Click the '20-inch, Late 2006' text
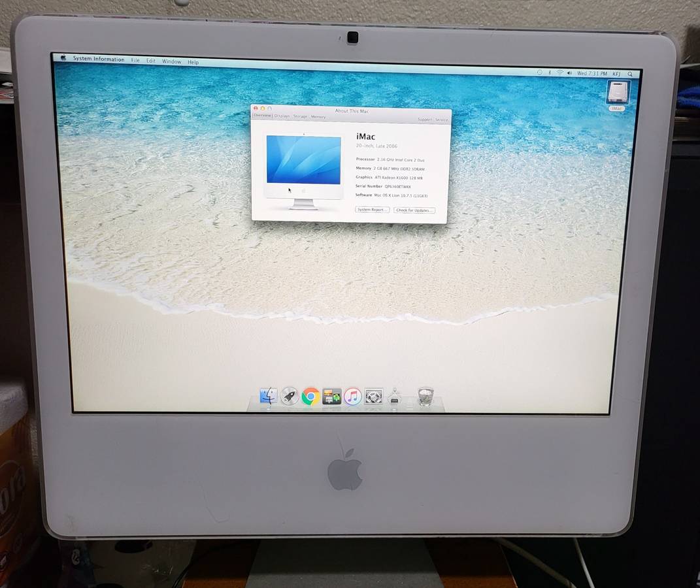 tap(376, 146)
